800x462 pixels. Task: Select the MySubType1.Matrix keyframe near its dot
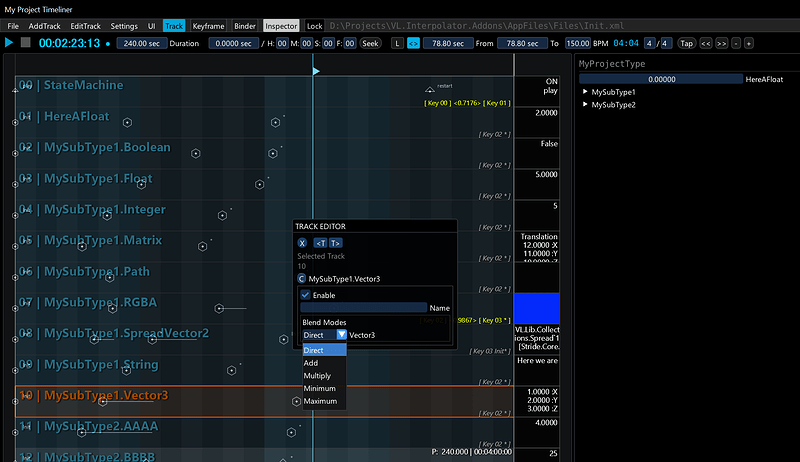pos(203,246)
